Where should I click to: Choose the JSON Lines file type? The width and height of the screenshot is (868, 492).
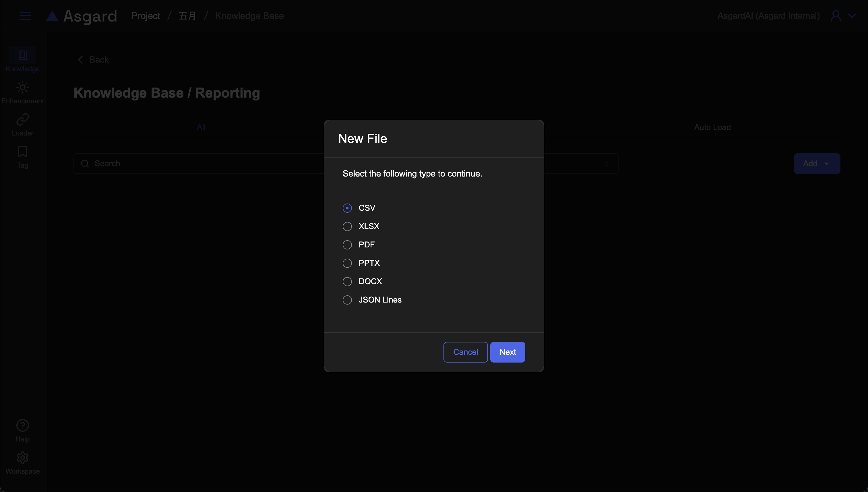pos(347,300)
